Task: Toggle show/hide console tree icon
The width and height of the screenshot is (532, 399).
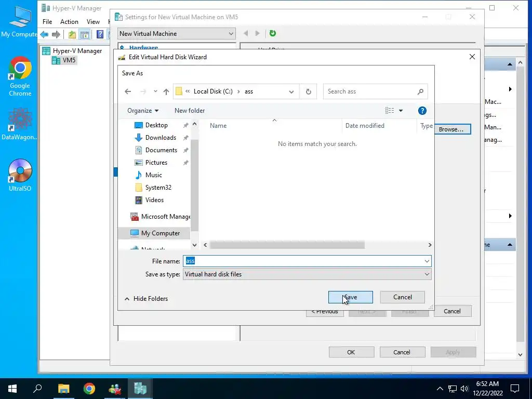Action: (84, 34)
